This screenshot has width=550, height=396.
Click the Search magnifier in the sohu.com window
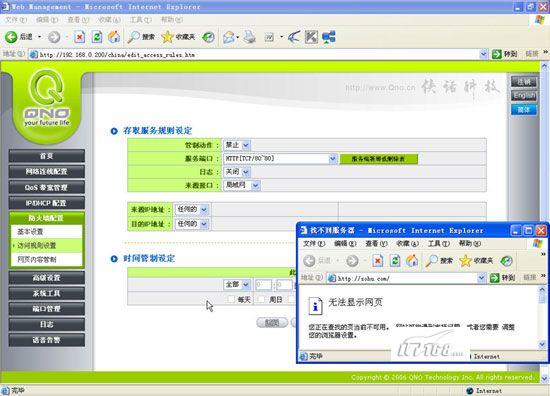(x=432, y=261)
